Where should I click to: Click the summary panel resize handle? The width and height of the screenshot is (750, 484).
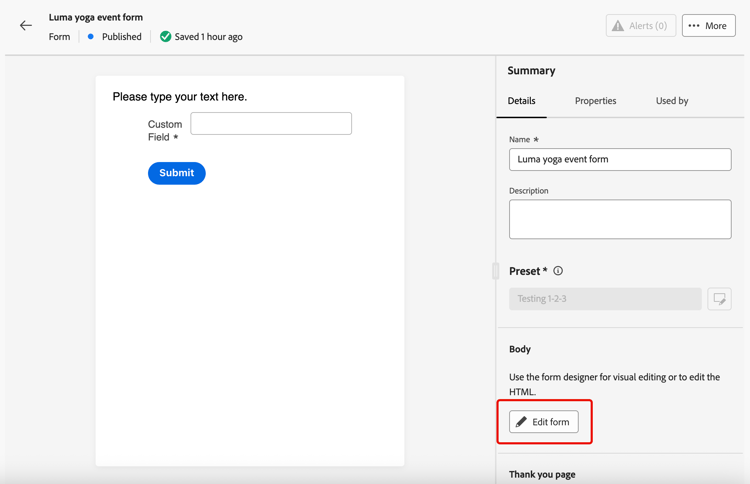(x=495, y=270)
